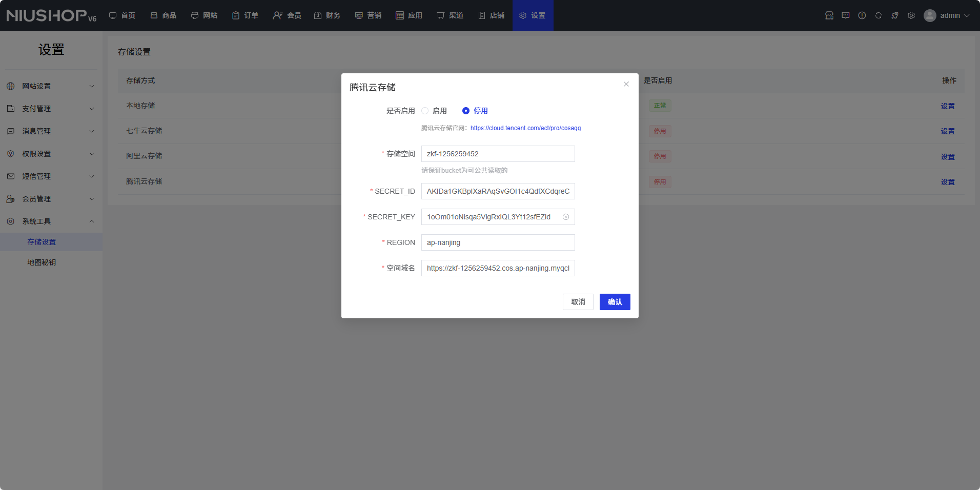This screenshot has height=490, width=980.
Task: Click the shop storefront icon in header
Action: (829, 15)
